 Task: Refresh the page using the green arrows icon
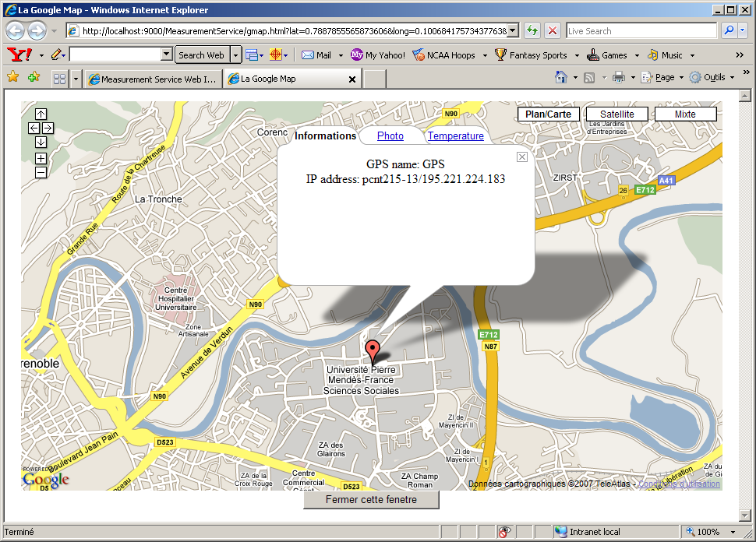coord(532,31)
